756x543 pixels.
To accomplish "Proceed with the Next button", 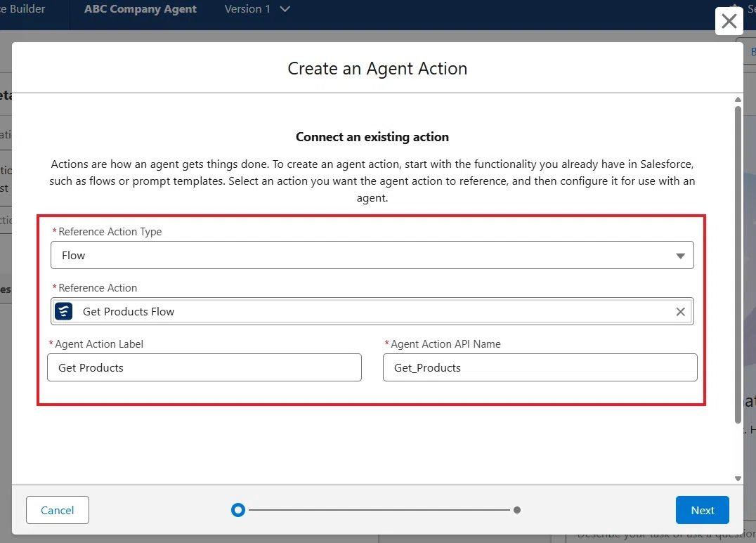I will tap(702, 510).
